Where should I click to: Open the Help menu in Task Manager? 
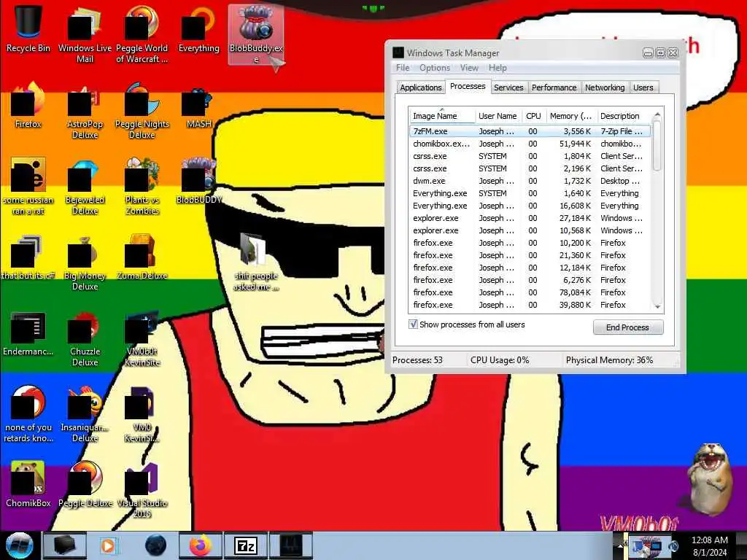pyautogui.click(x=498, y=68)
